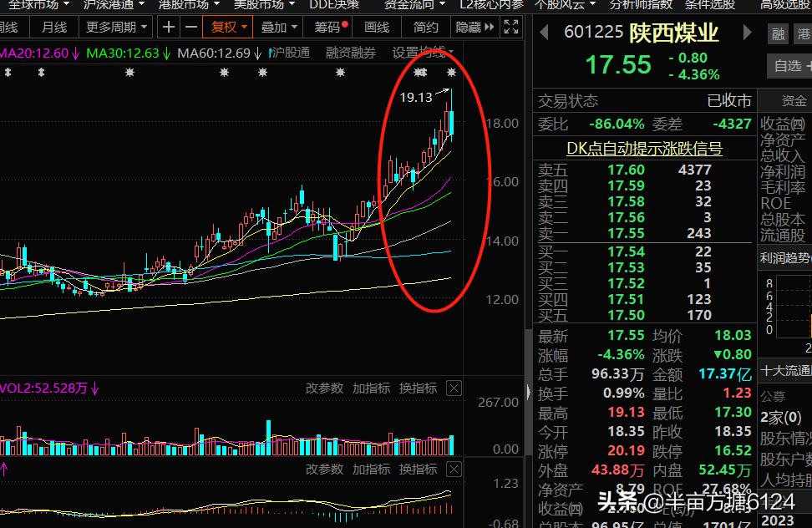
Task: Toggle 简约 simplified chart mode
Action: 425,26
